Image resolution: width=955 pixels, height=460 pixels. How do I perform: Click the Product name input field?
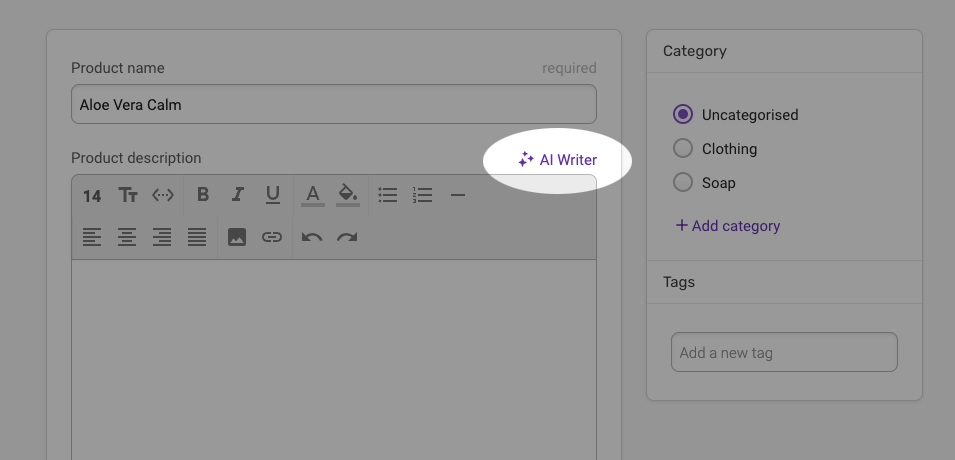pyautogui.click(x=334, y=104)
